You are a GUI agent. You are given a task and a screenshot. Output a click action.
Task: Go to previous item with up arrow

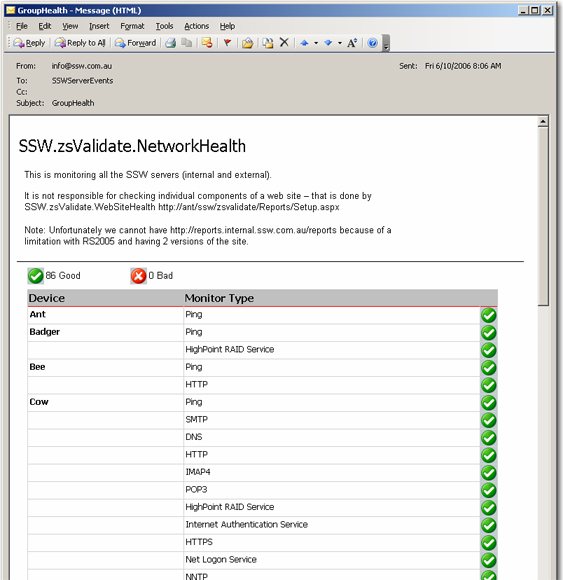(x=304, y=43)
